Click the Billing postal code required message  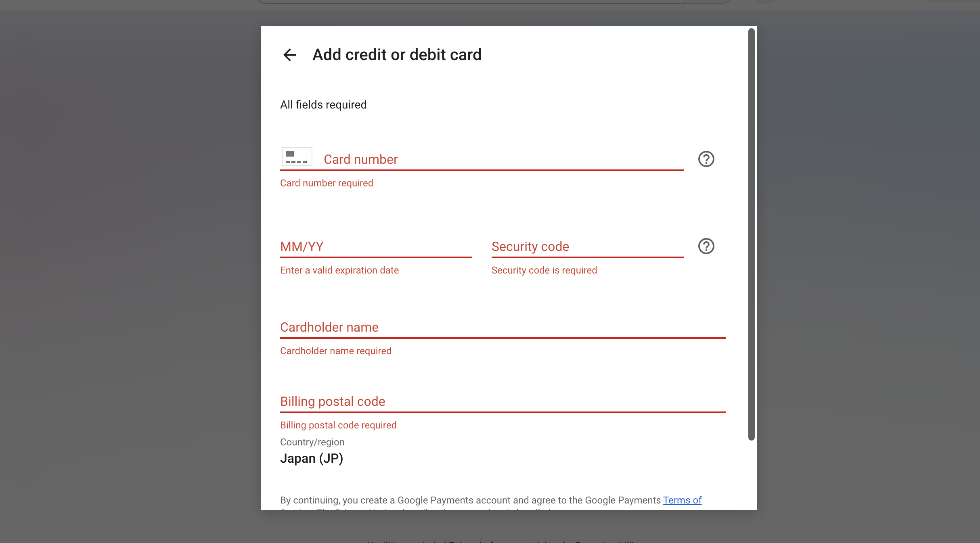pyautogui.click(x=338, y=425)
